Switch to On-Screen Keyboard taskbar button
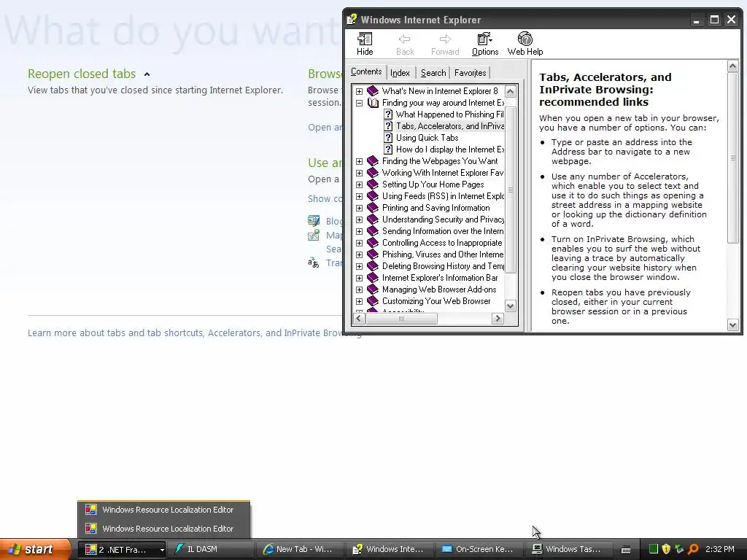This screenshot has height=560, width=747. coord(479,549)
